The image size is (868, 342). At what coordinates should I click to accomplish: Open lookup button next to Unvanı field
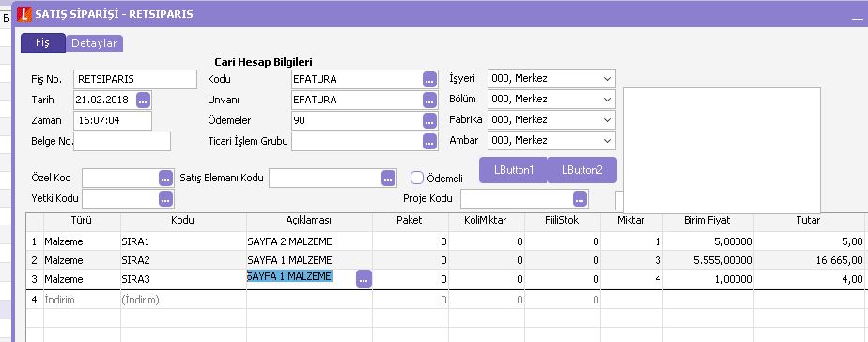(x=429, y=101)
